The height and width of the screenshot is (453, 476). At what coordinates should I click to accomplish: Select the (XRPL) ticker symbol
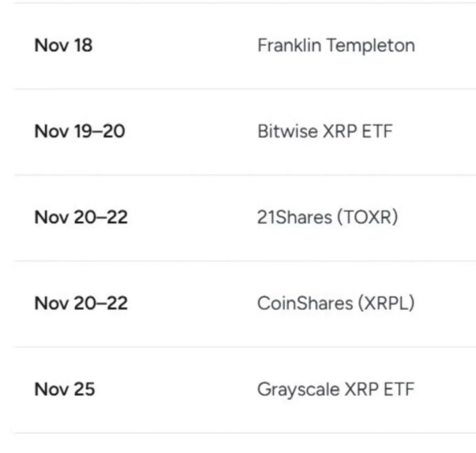tap(386, 303)
